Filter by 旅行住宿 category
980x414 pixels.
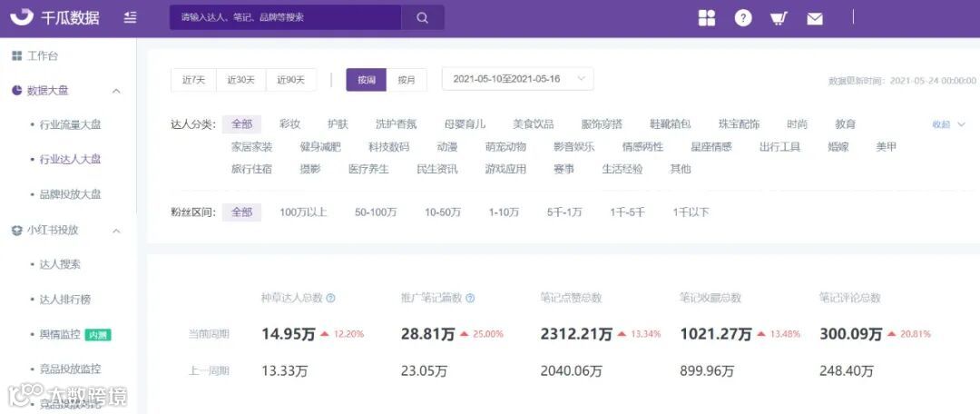point(252,170)
